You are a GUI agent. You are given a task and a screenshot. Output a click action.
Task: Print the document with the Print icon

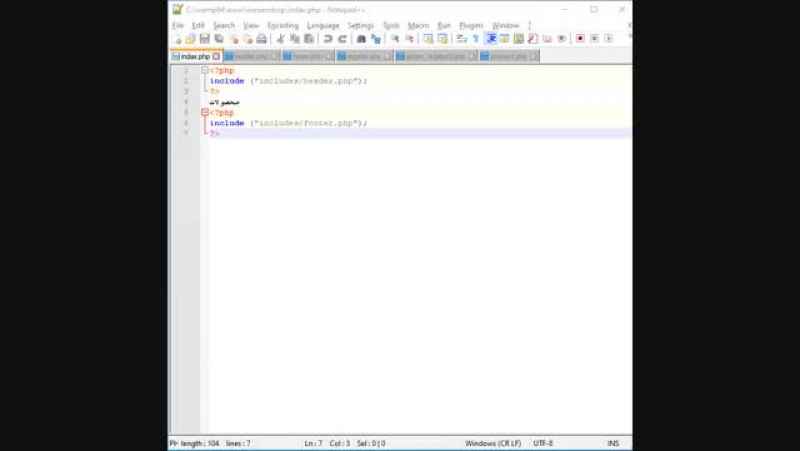261,39
